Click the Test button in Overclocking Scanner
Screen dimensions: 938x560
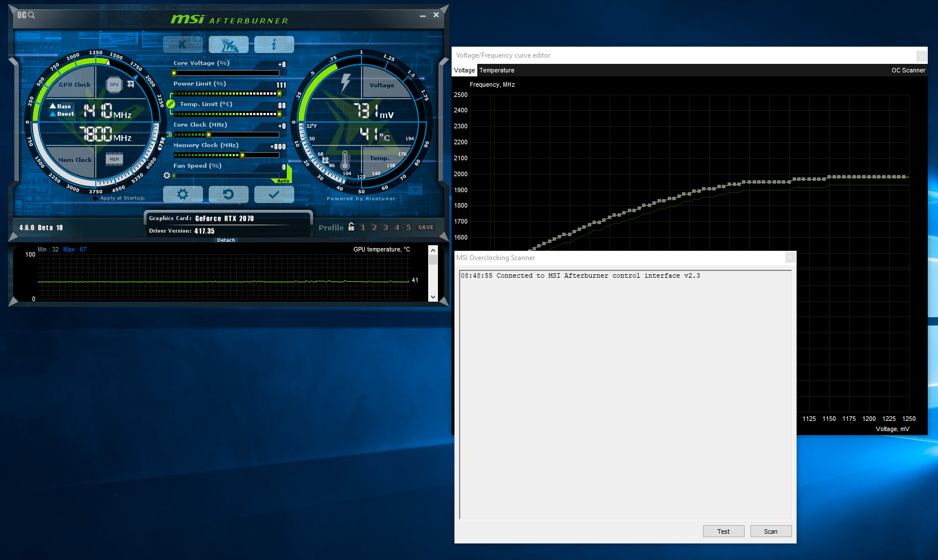click(x=724, y=531)
